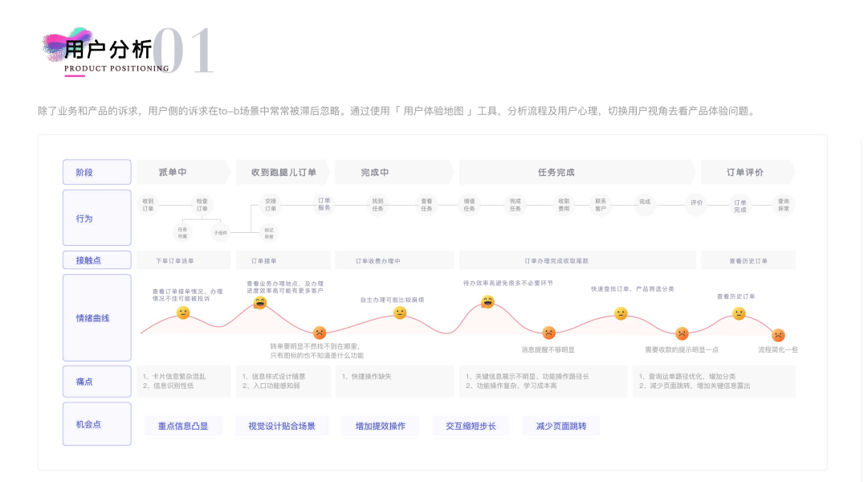Click the sad emoji above '需要收款的提示明显一点'
Viewport: 868px width, 482px height.
pos(682,333)
